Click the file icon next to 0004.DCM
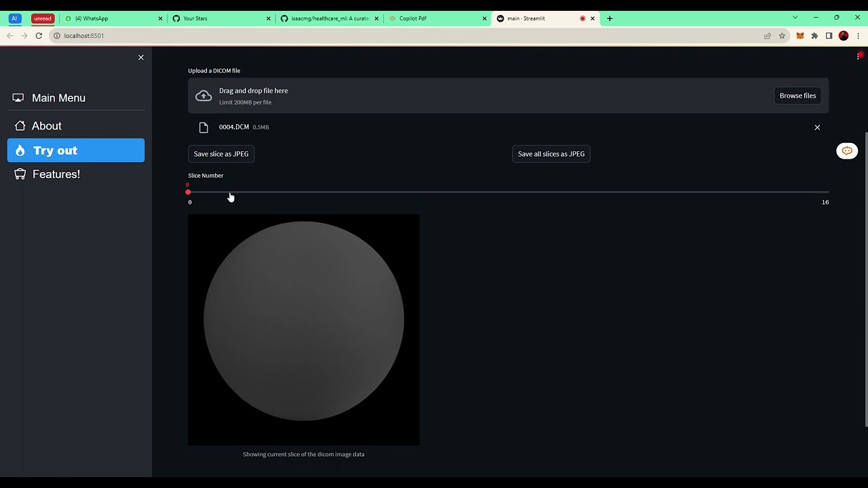The image size is (868, 488). tap(203, 127)
